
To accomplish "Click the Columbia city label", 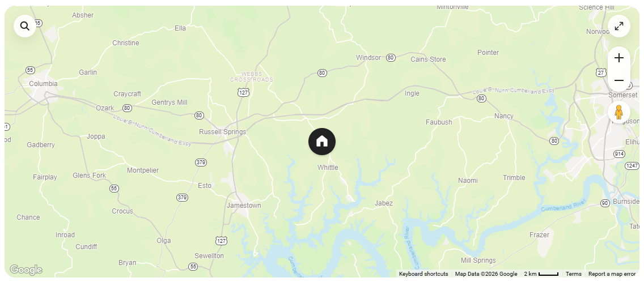I will [x=43, y=84].
